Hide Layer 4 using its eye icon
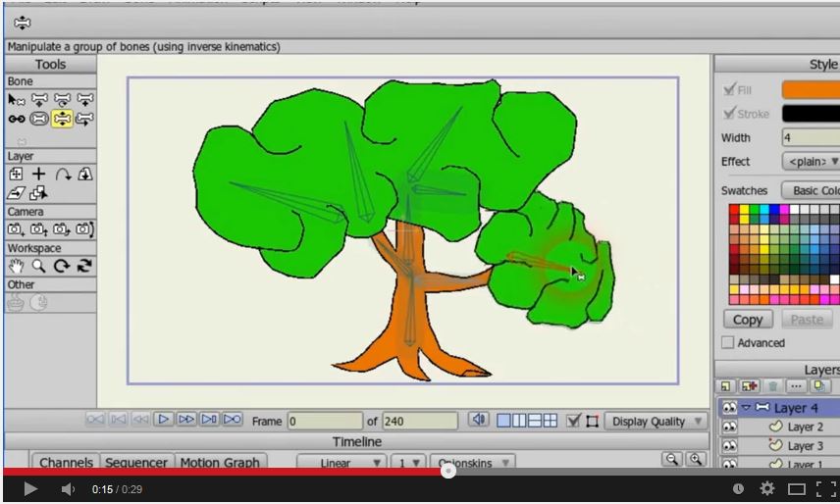Viewport: 840px width, 504px height. point(729,408)
